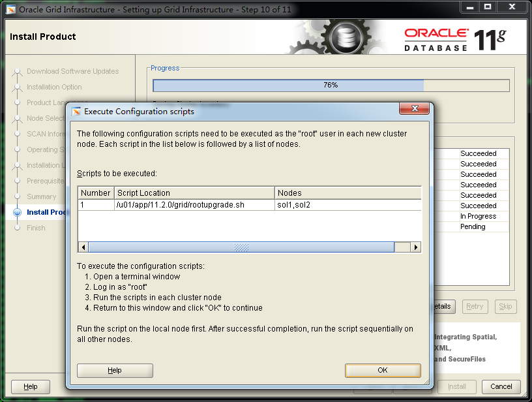Image resolution: width=532 pixels, height=402 pixels.
Task: Close the Oracle Grid Infrastructure window
Action: pyautogui.click(x=512, y=7)
